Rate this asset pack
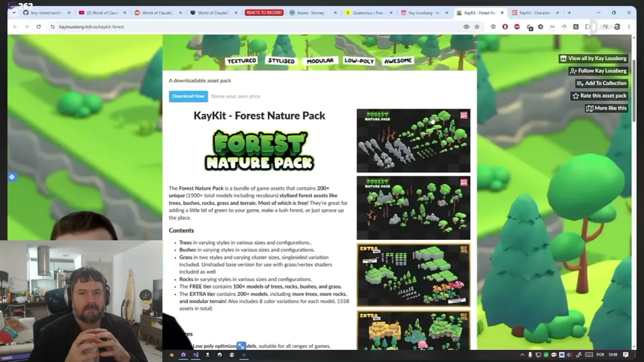This screenshot has width=644, height=362. coord(599,96)
